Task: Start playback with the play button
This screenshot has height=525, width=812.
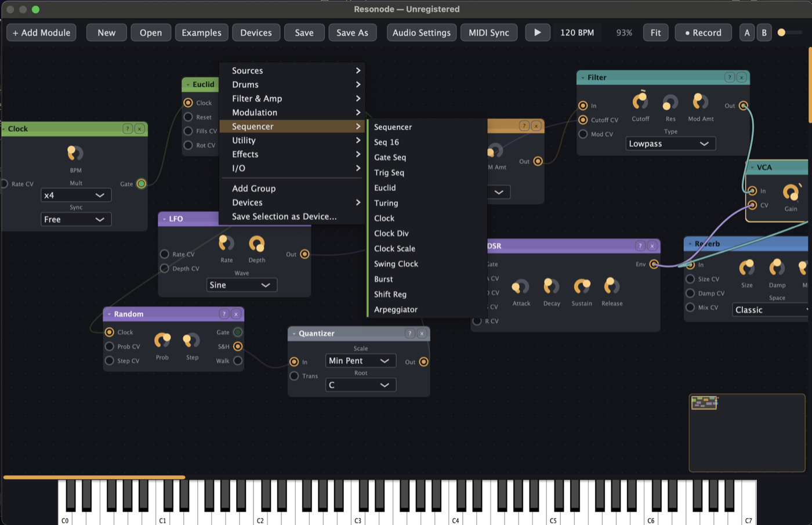Action: pos(538,32)
